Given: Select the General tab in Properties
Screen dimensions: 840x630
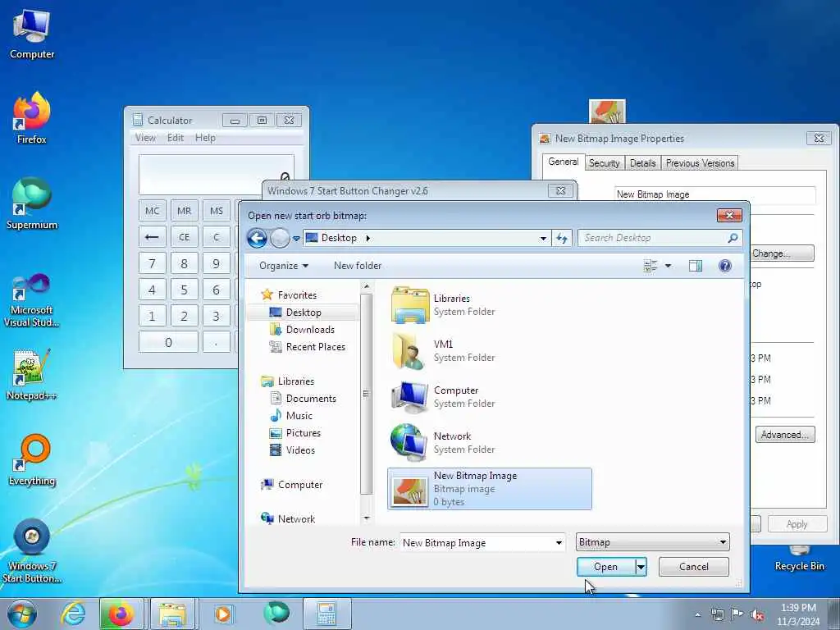Looking at the screenshot, I should coord(563,162).
